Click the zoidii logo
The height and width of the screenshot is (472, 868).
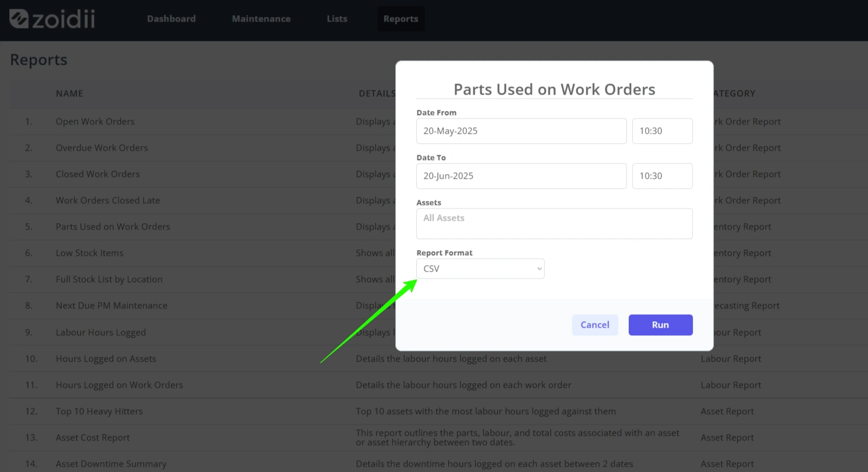tap(52, 19)
